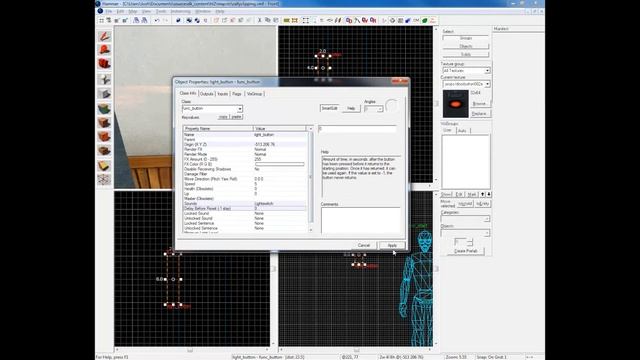The image size is (640, 360).
Task: Click the keyvalues paste button
Action: pyautogui.click(x=237, y=117)
